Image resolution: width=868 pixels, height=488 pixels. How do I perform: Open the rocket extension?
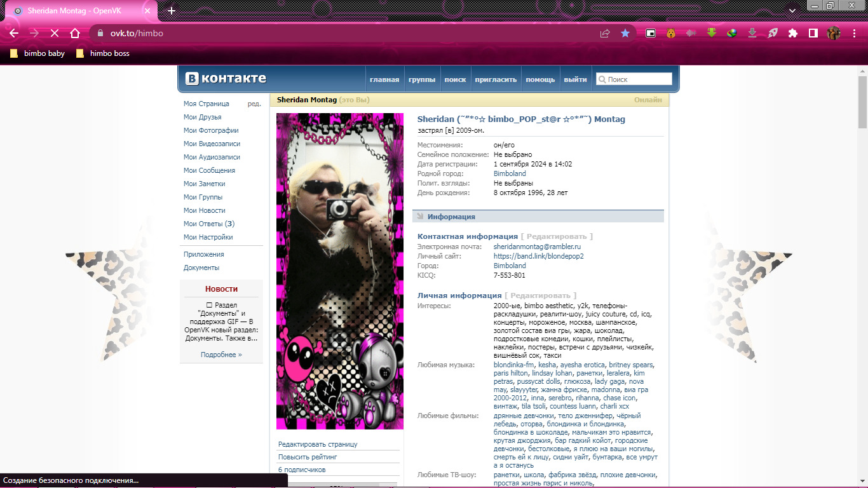[773, 33]
